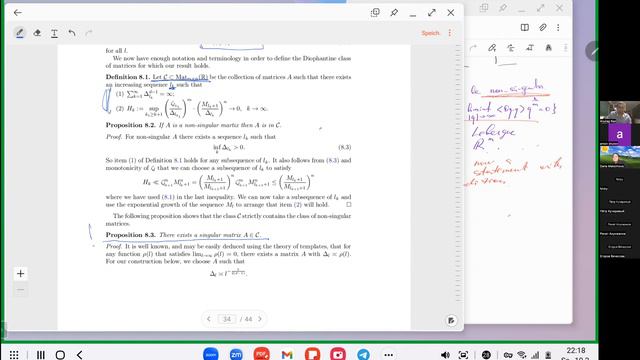Select the handwriting-to-text tool in Notes toolbar
This screenshot has height=360, width=640.
click(x=511, y=48)
